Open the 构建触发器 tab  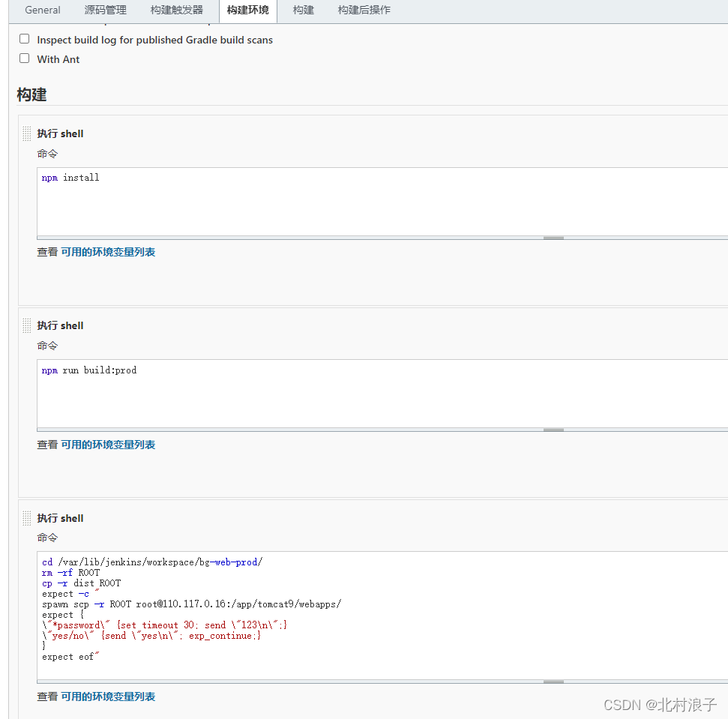point(177,10)
